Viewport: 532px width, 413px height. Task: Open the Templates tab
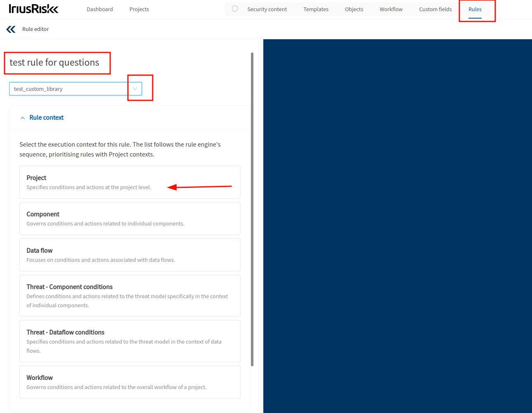point(316,9)
